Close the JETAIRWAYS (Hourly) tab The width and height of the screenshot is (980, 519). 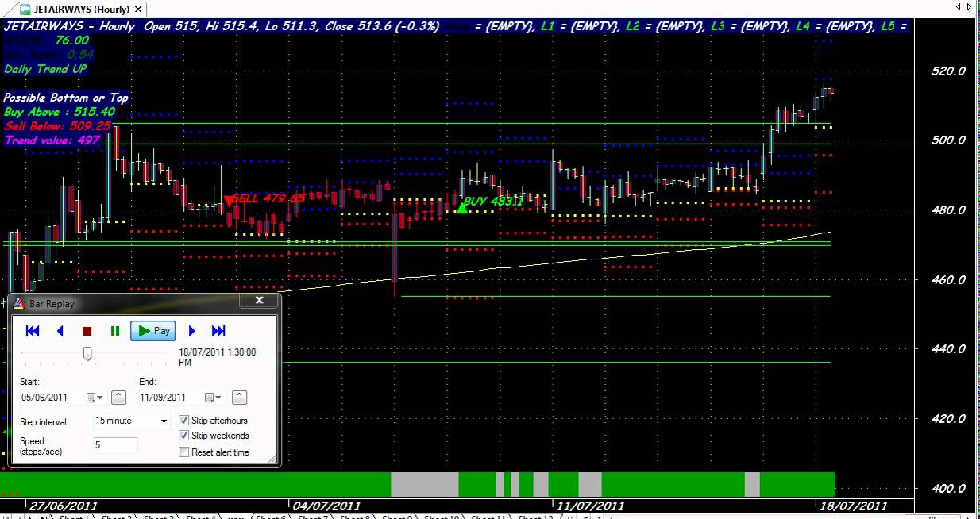tap(140, 10)
